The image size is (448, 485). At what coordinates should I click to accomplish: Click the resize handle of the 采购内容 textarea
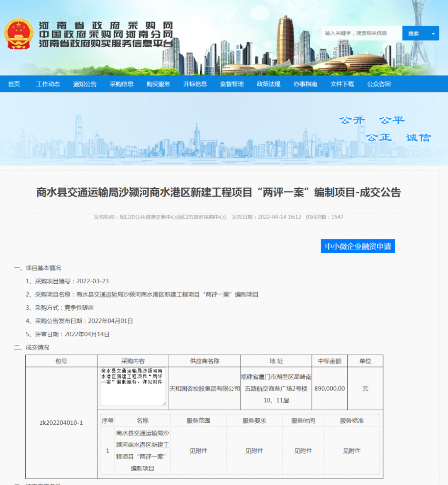point(164,404)
